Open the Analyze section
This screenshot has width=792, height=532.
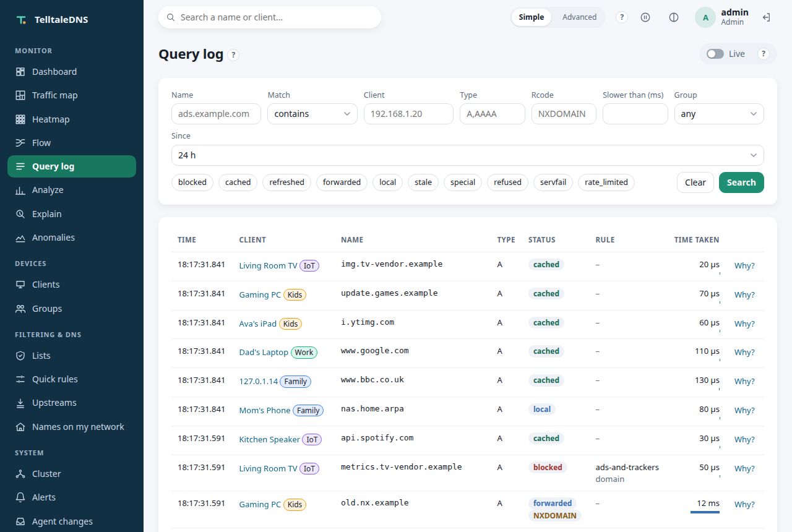(x=72, y=190)
